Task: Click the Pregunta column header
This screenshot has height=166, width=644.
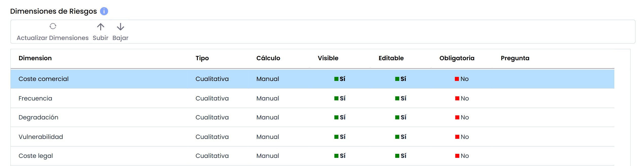Action: [515, 58]
